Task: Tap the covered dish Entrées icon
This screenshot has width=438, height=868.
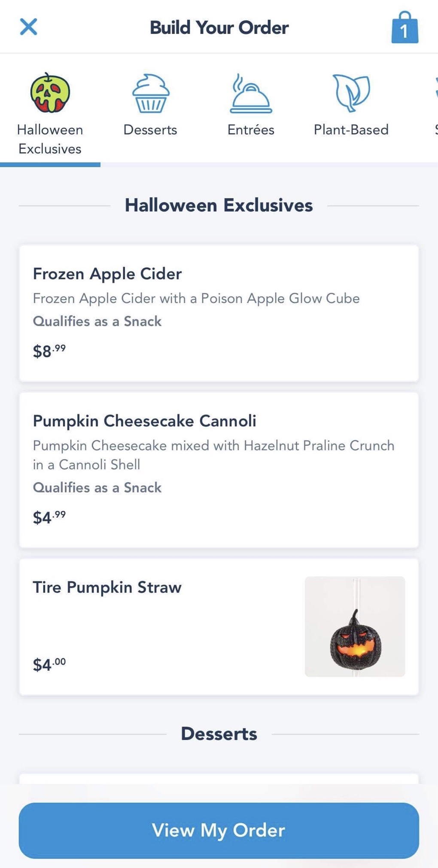Action: (x=251, y=93)
